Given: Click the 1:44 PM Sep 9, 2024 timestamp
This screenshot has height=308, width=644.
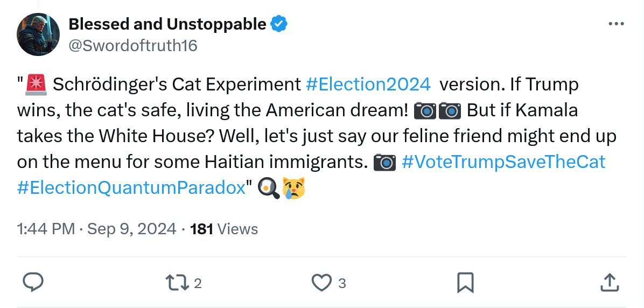Looking at the screenshot, I should click(97, 229).
